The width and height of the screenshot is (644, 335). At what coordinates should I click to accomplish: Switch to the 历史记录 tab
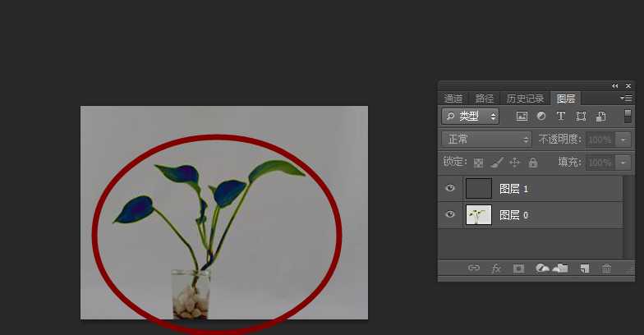click(x=525, y=99)
